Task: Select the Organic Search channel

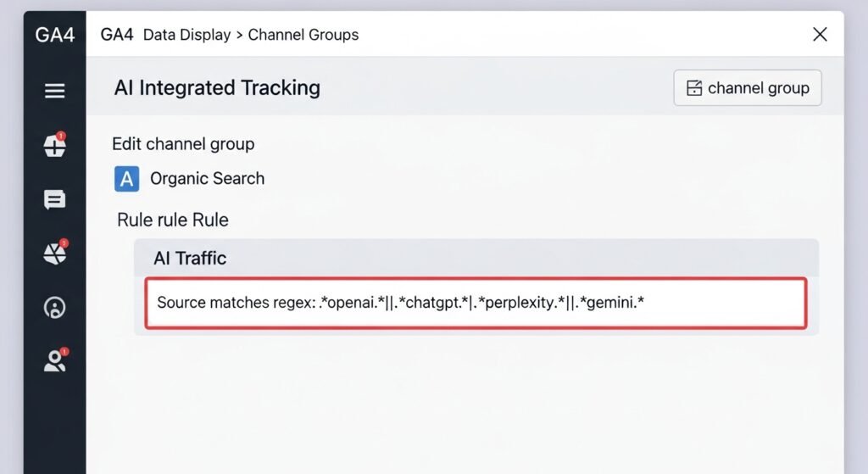Action: click(x=207, y=178)
